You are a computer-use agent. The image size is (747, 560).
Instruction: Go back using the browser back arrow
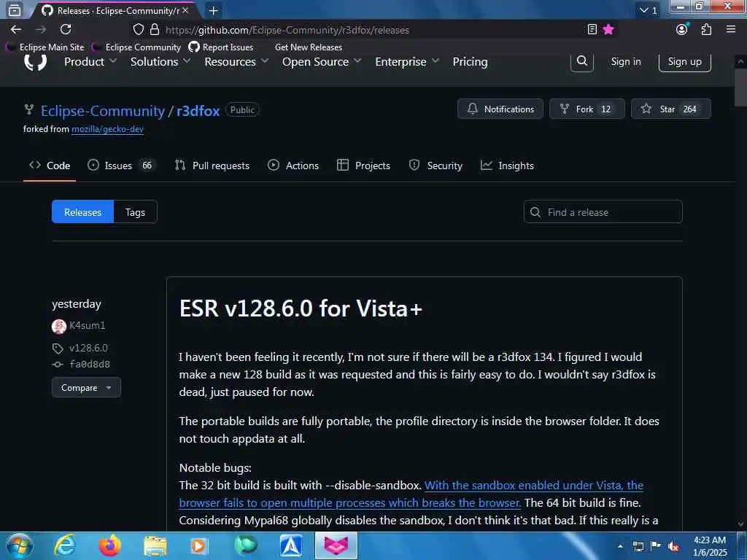[16, 29]
